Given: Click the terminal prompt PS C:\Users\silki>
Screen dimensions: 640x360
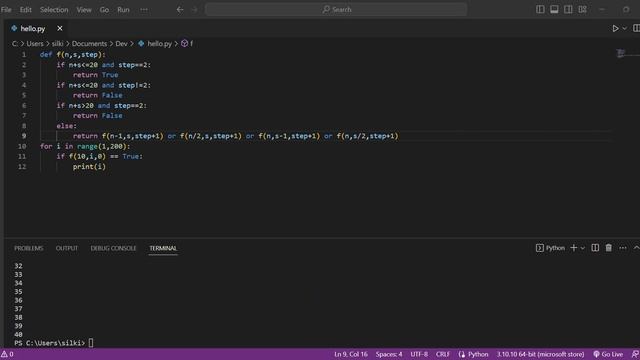Looking at the screenshot, I should [49, 343].
